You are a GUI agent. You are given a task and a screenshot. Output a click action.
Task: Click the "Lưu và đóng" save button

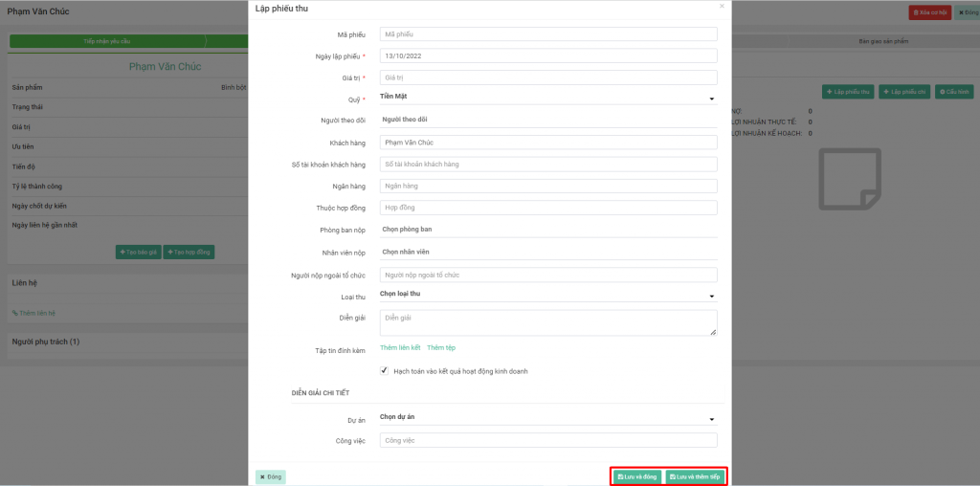(637, 475)
